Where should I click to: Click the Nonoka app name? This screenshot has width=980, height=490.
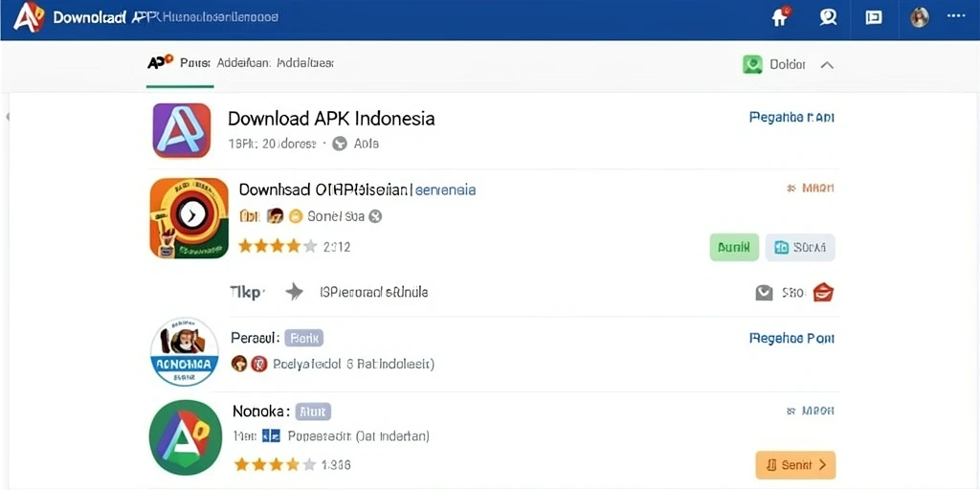pyautogui.click(x=260, y=412)
